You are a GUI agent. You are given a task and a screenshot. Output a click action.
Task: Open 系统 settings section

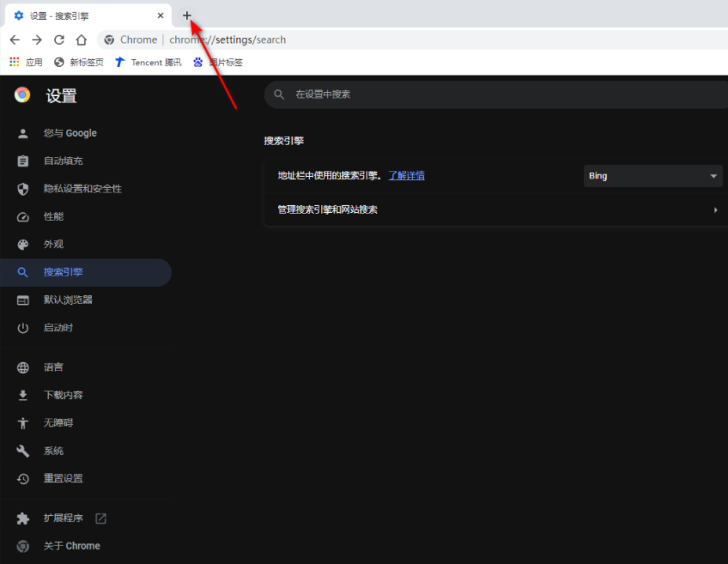coord(87,451)
